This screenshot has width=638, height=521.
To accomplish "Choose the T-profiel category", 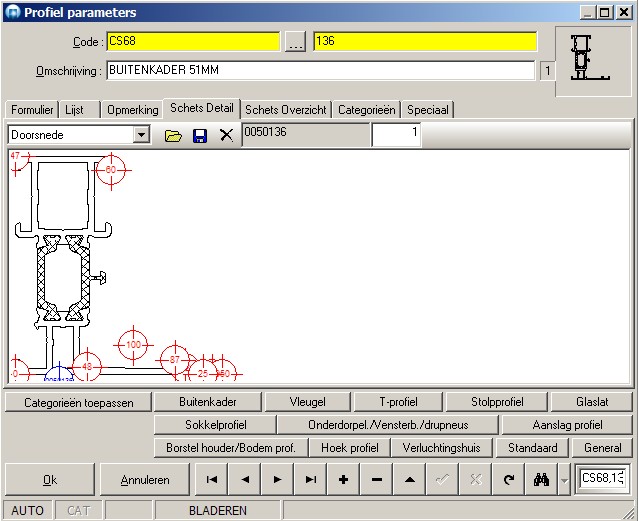I will click(x=398, y=402).
